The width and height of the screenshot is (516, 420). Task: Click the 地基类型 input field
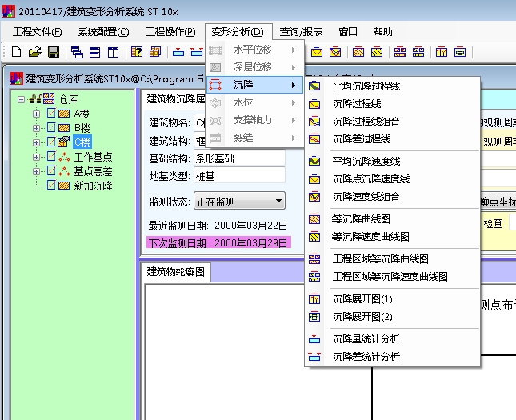click(x=239, y=176)
